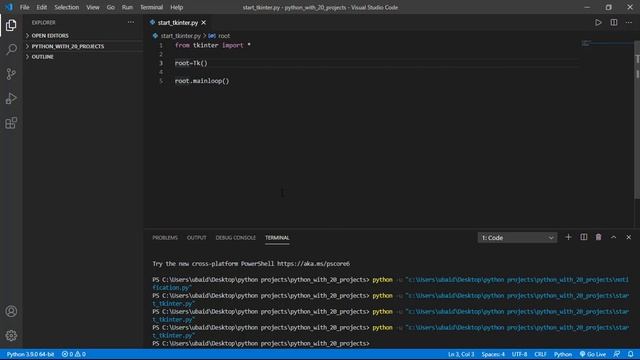Select the Terminal panel tab

click(x=277, y=238)
